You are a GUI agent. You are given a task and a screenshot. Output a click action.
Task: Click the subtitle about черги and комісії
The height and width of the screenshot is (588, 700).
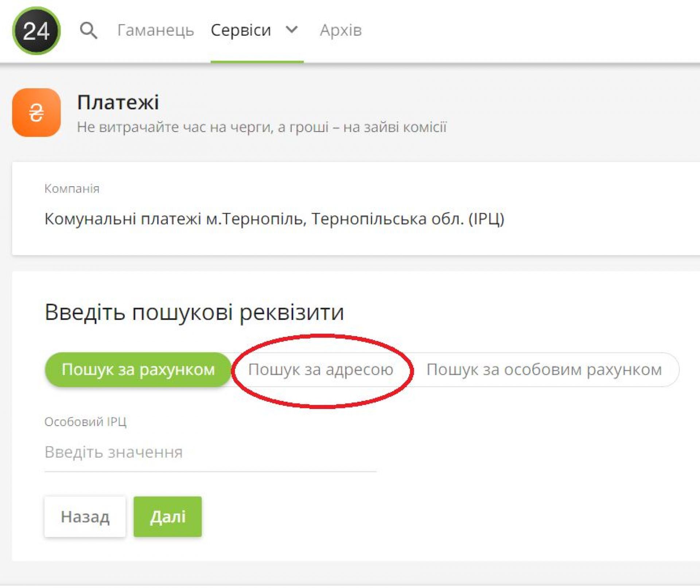[x=261, y=127]
